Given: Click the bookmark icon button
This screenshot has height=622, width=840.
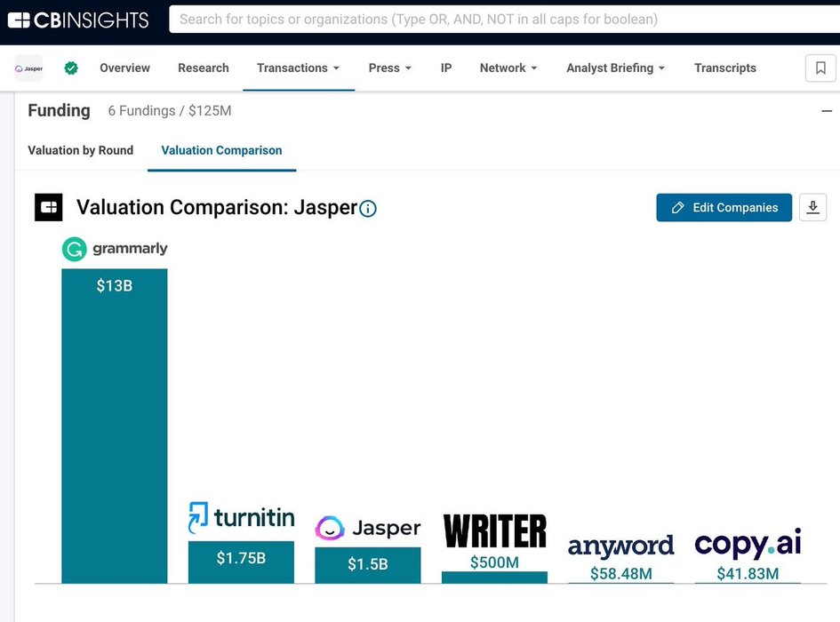Looking at the screenshot, I should pos(820,68).
